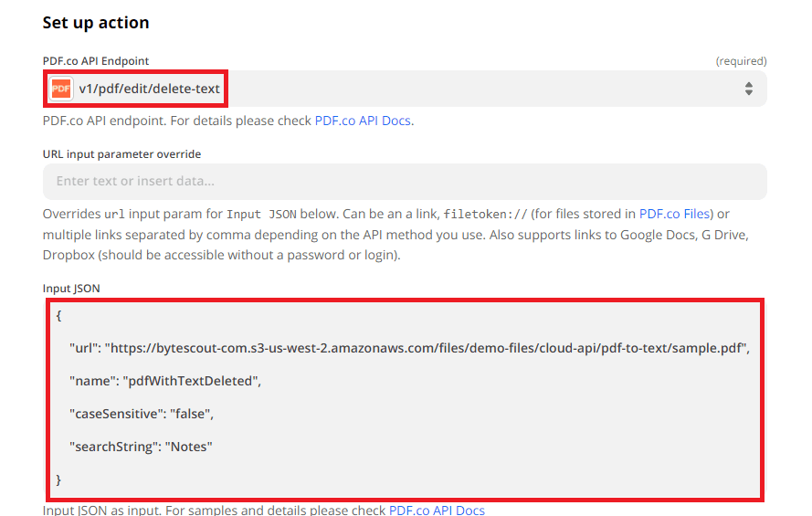Open PDF.co API Docs link below Input JSON
This screenshot has width=812, height=516.
pyautogui.click(x=437, y=510)
